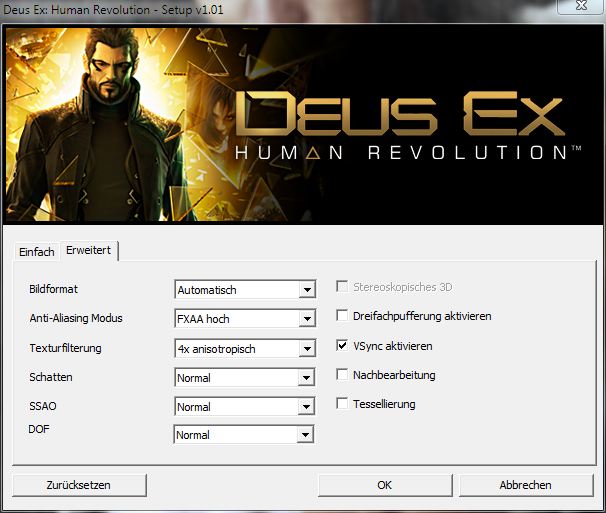The width and height of the screenshot is (606, 513).
Task: Untick the VSync aktivieren checkbox
Action: pos(342,345)
